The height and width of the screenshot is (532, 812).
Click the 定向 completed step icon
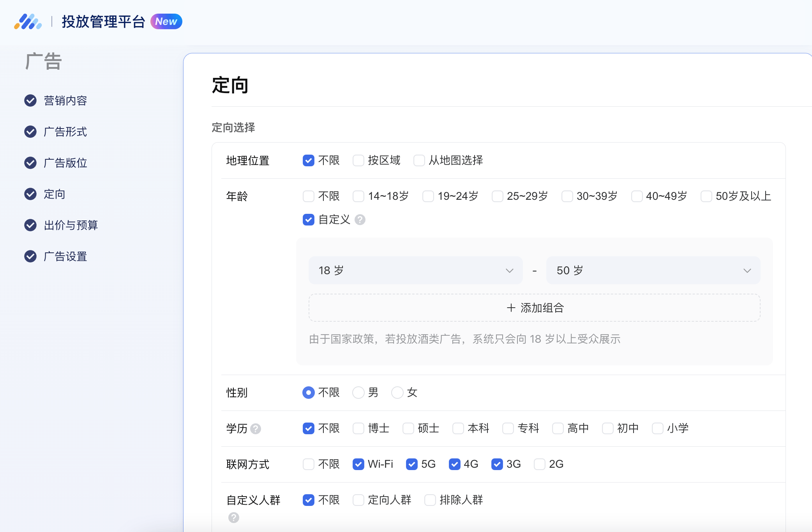click(29, 194)
